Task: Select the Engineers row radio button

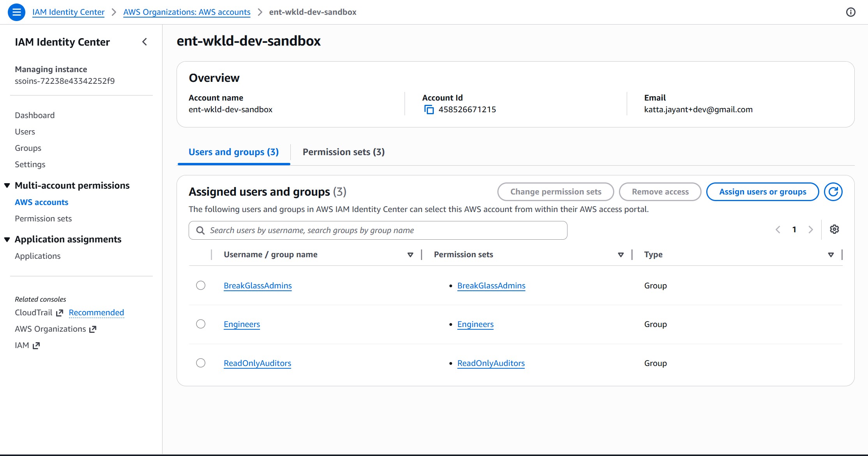Action: point(201,324)
